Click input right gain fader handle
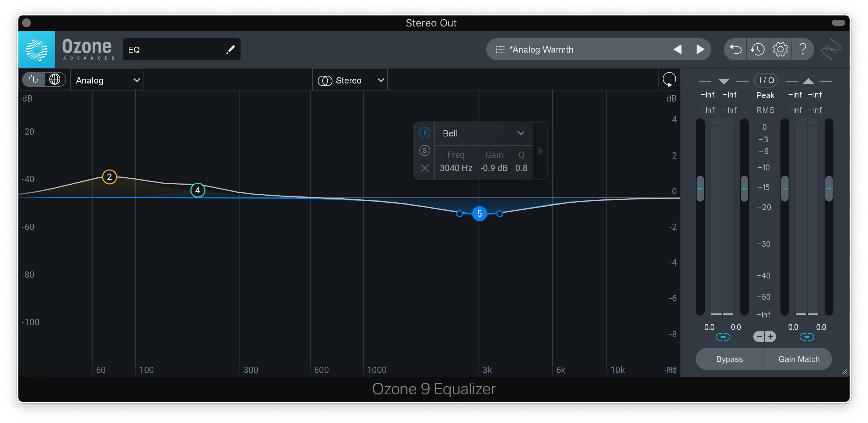 click(744, 189)
